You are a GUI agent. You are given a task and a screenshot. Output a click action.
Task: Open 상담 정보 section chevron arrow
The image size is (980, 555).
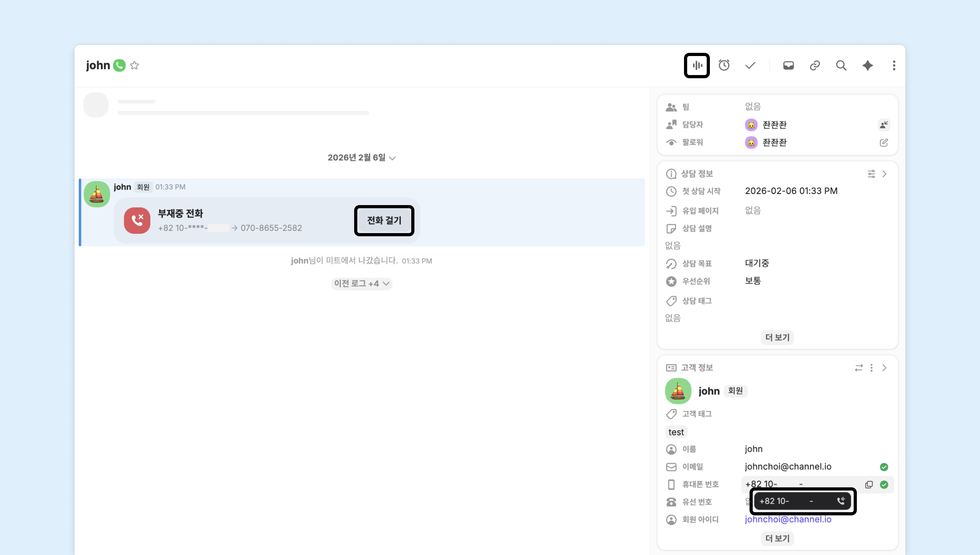point(884,174)
